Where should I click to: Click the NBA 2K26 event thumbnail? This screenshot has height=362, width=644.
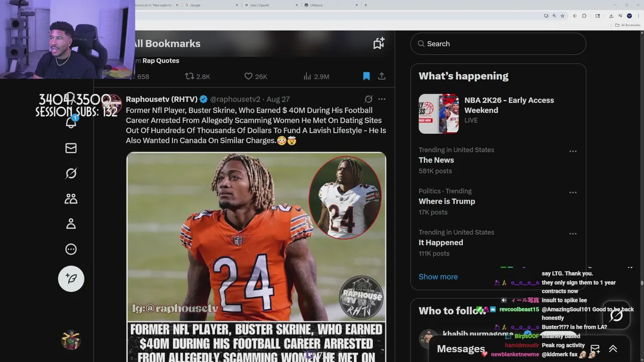[439, 114]
